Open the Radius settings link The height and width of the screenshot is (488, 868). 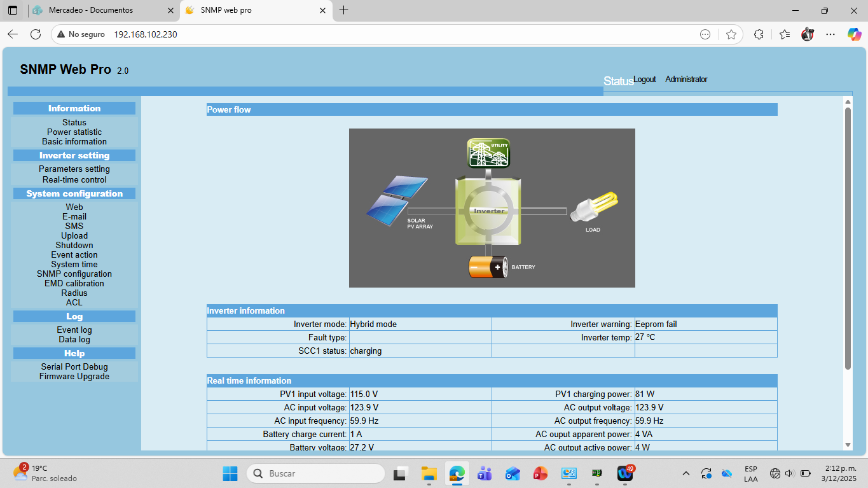[74, 293]
